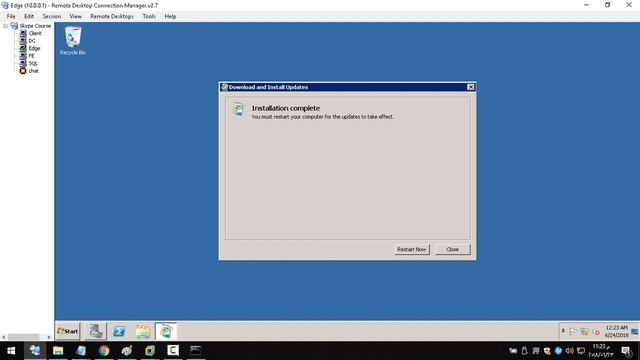
Task: Select the Skype Course group node
Action: [x=35, y=26]
